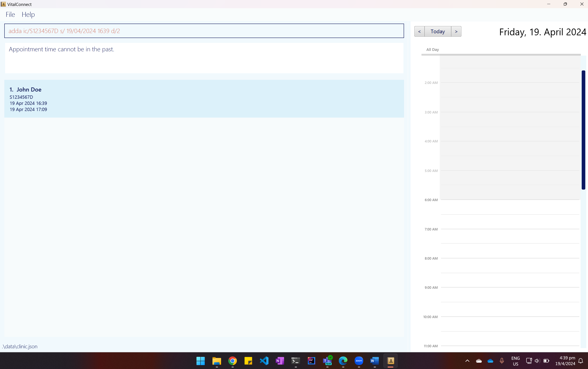The height and width of the screenshot is (369, 588).
Task: Go to next day in calendar
Action: coord(456,31)
